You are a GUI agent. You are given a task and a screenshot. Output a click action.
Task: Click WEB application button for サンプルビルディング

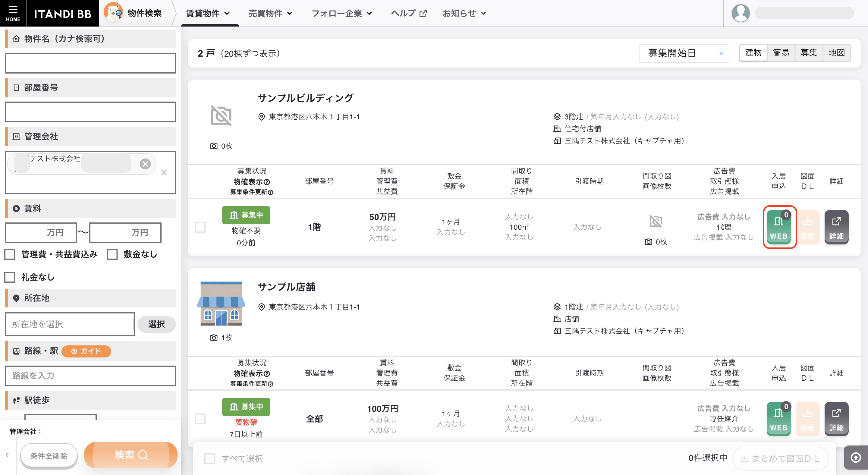pyautogui.click(x=779, y=227)
